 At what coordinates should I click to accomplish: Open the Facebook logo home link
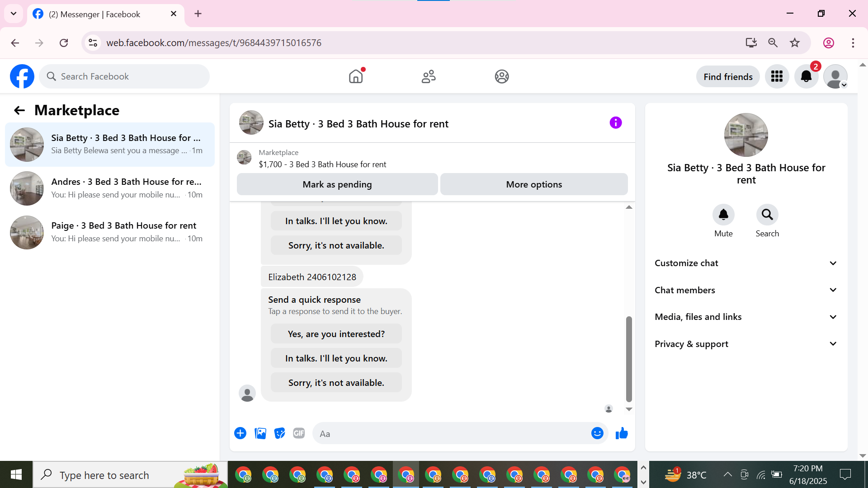(x=22, y=76)
